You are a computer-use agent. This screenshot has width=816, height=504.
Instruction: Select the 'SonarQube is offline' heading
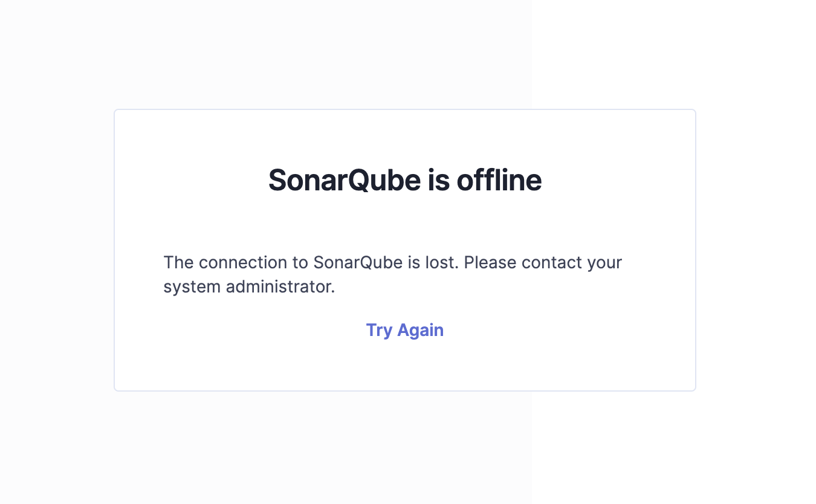pyautogui.click(x=405, y=180)
